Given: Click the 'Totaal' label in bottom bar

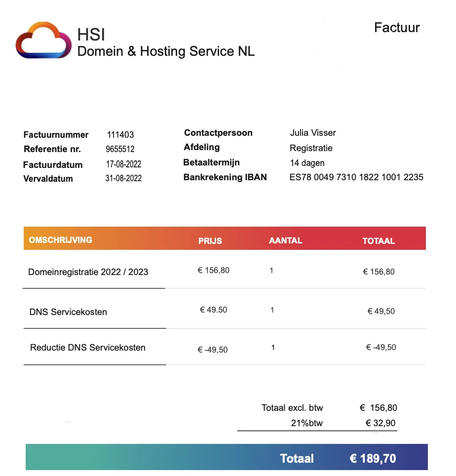Looking at the screenshot, I should point(297,458).
